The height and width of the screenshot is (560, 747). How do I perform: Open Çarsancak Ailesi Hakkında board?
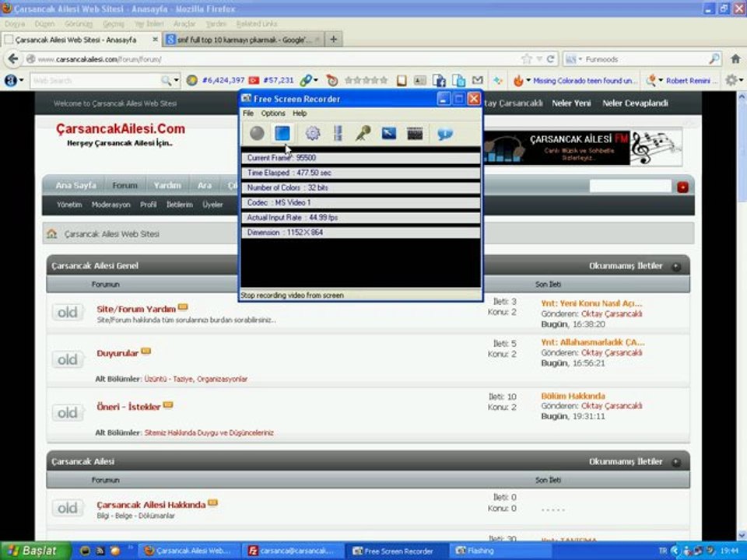[151, 505]
